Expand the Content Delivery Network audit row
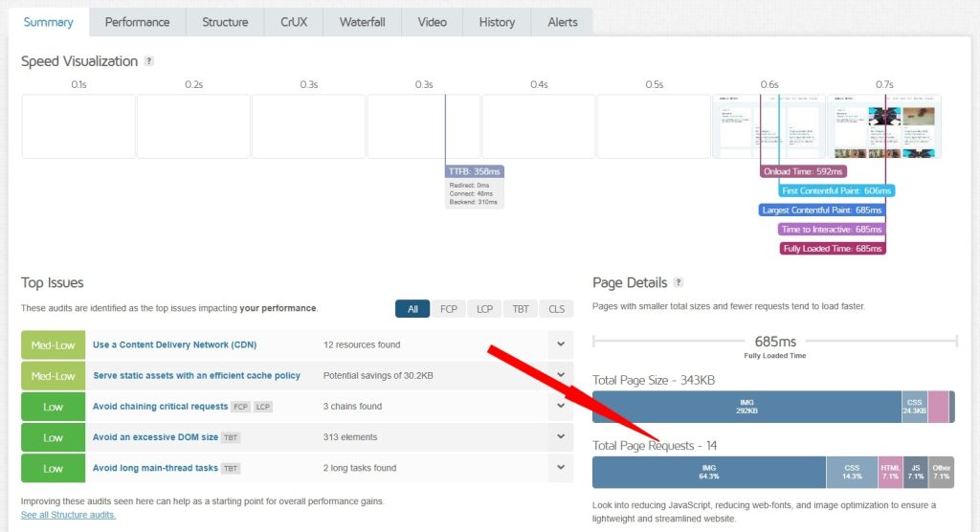Viewport: 980px width, 532px height. pyautogui.click(x=560, y=344)
